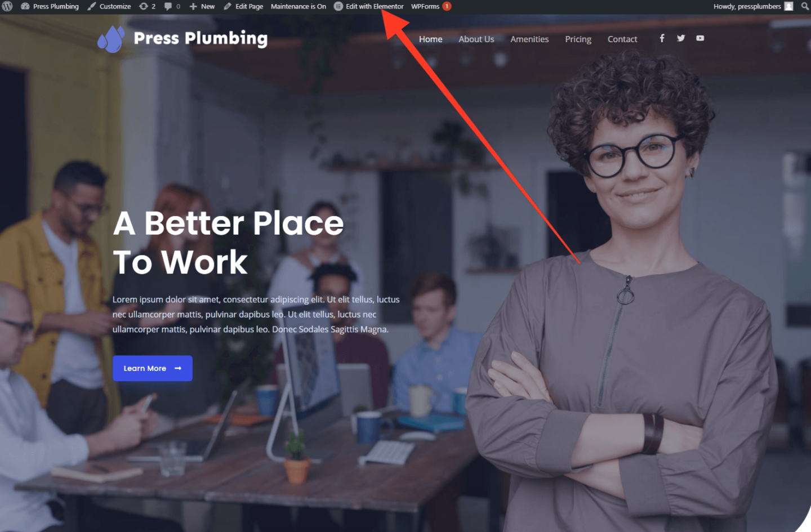This screenshot has height=532, width=811.
Task: Click the Learn More button
Action: pyautogui.click(x=153, y=368)
